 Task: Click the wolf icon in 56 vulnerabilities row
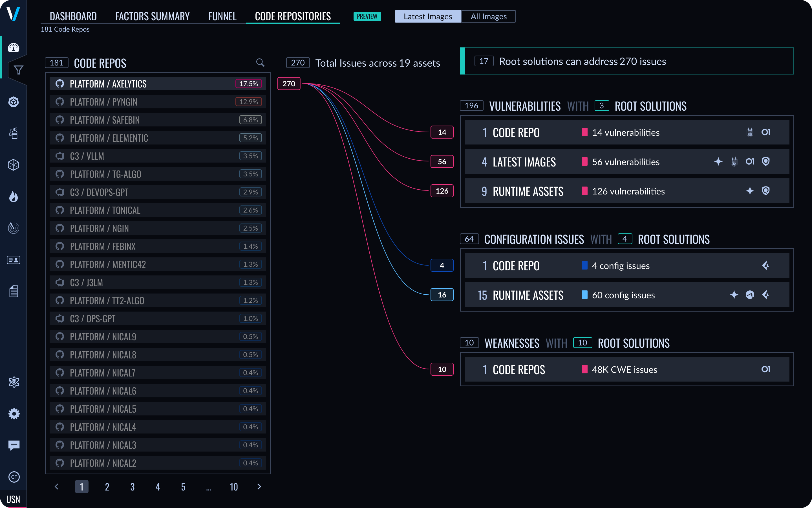click(734, 162)
